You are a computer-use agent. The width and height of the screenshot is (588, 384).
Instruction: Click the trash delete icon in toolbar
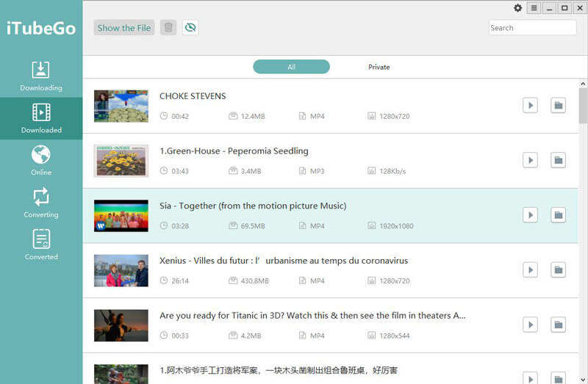168,27
